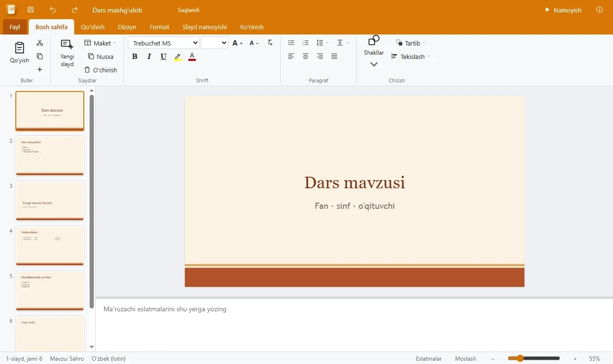Expand the Tartib arrange dropdown
The image size is (613, 364).
pyautogui.click(x=411, y=43)
